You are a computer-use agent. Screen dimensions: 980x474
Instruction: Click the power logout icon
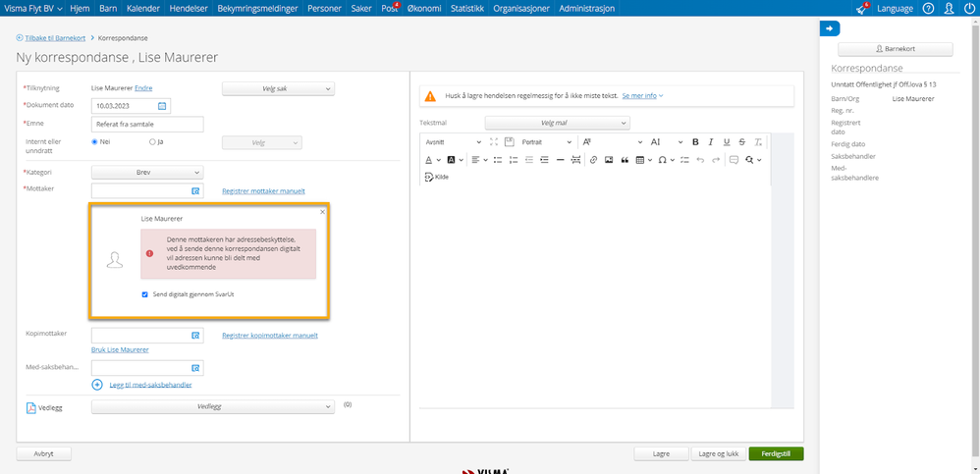969,8
